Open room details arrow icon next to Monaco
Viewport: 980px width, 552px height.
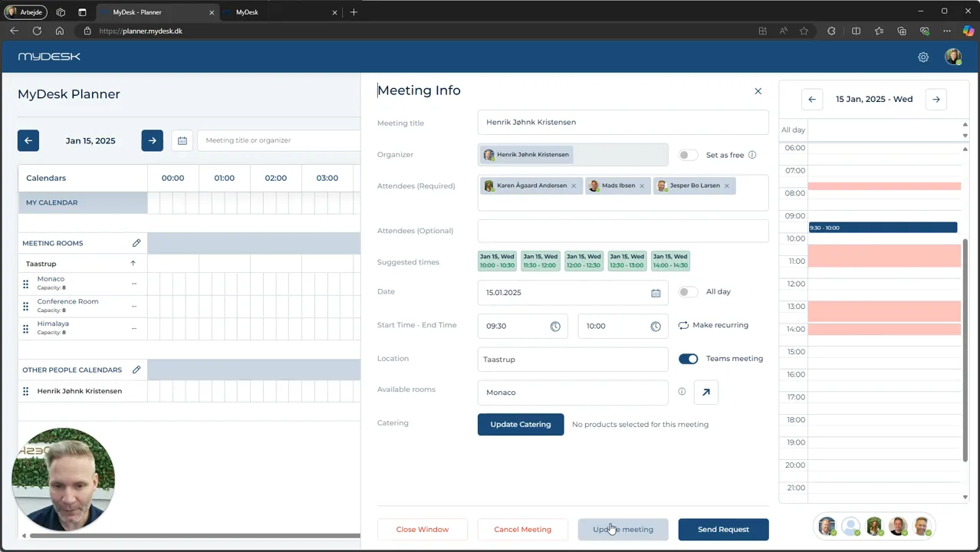(x=706, y=393)
